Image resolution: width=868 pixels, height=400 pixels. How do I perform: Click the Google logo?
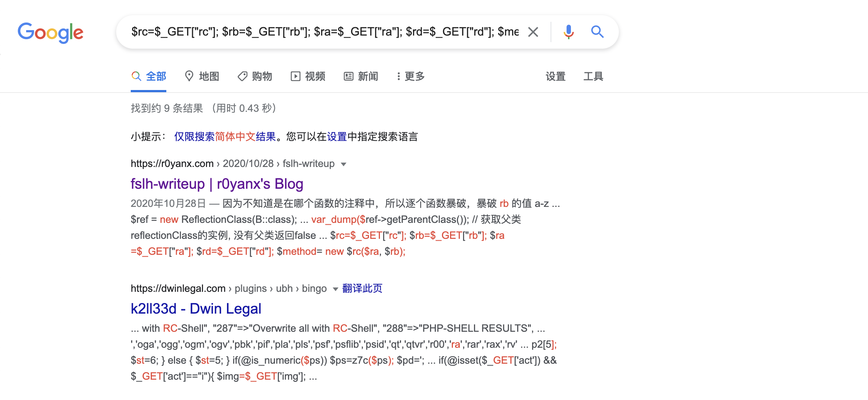pyautogui.click(x=50, y=32)
